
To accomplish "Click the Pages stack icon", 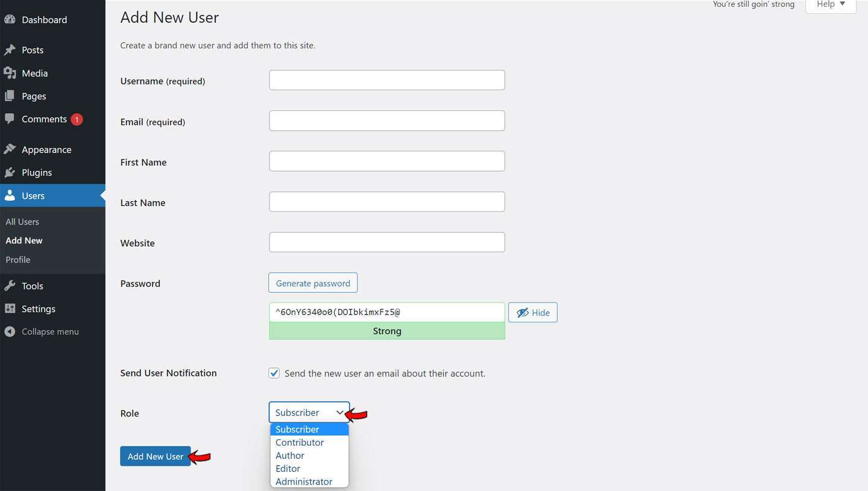I will pos(10,96).
